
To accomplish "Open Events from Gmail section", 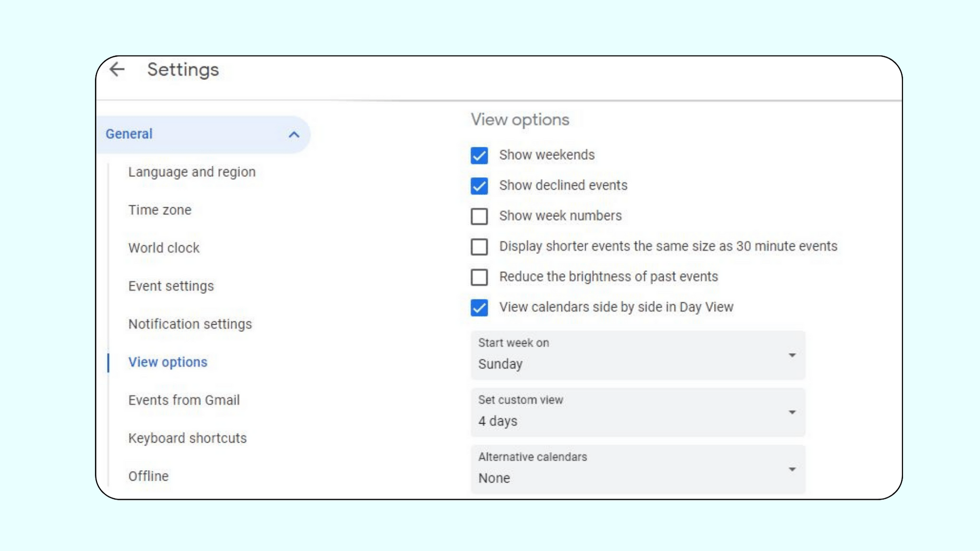I will click(x=183, y=400).
